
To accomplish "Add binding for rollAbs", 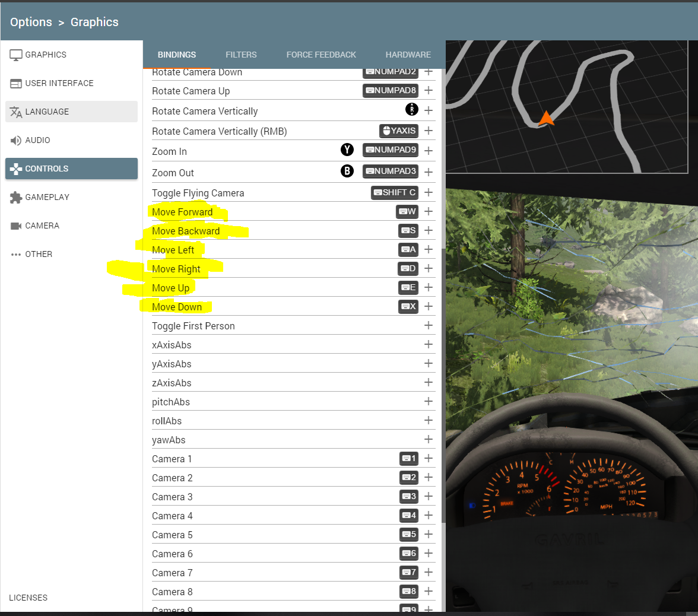I will [x=429, y=420].
